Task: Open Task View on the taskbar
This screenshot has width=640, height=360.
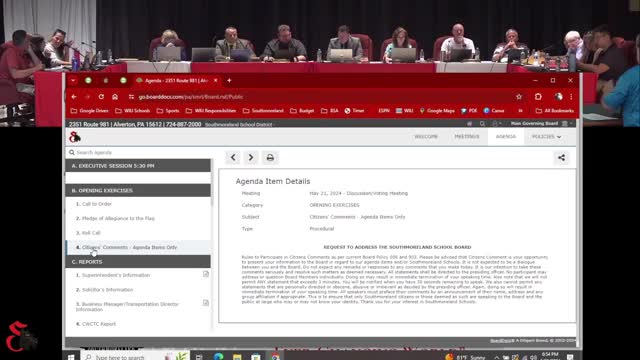Action: [199, 357]
